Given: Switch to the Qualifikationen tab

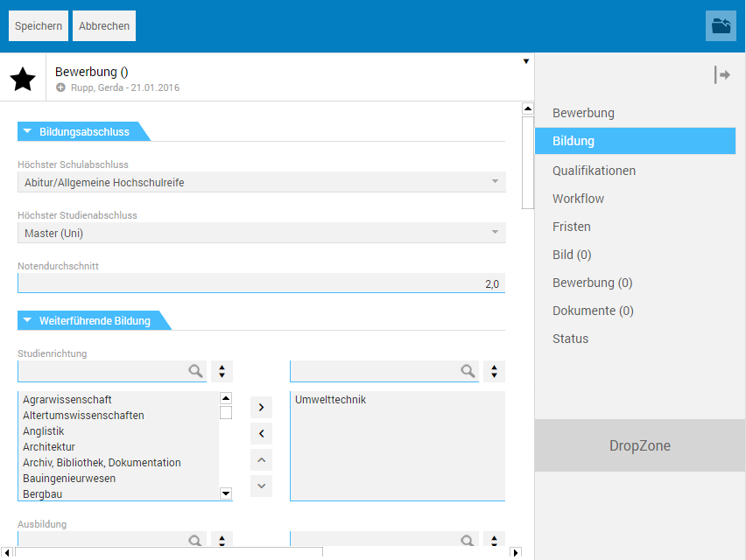Looking at the screenshot, I should [x=594, y=171].
